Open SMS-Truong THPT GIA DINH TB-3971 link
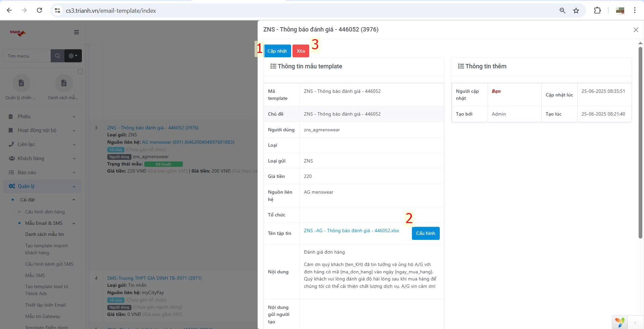Screen dimensions: 644x329 (154, 278)
